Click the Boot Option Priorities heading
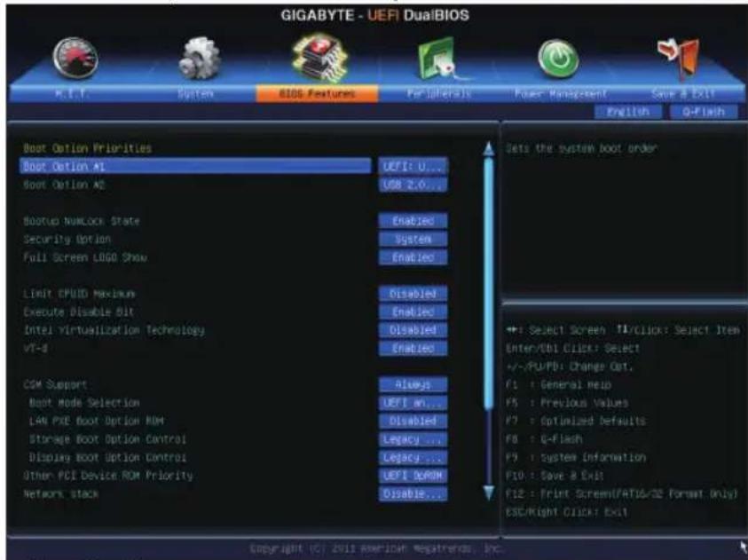The width and height of the screenshot is (748, 560). pyautogui.click(x=87, y=148)
